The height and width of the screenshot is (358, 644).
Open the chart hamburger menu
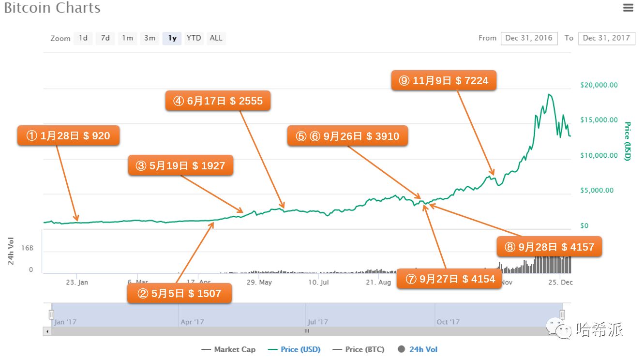click(628, 7)
